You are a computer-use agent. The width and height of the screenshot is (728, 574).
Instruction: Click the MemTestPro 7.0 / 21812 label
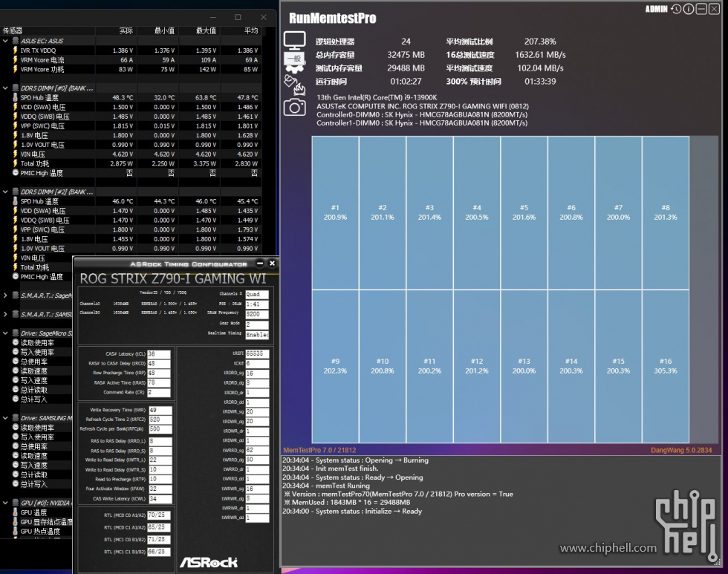pyautogui.click(x=319, y=450)
